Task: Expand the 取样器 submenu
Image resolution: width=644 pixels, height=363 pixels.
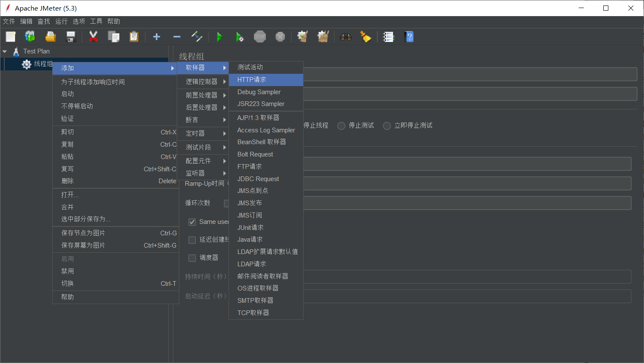Action: tap(203, 67)
